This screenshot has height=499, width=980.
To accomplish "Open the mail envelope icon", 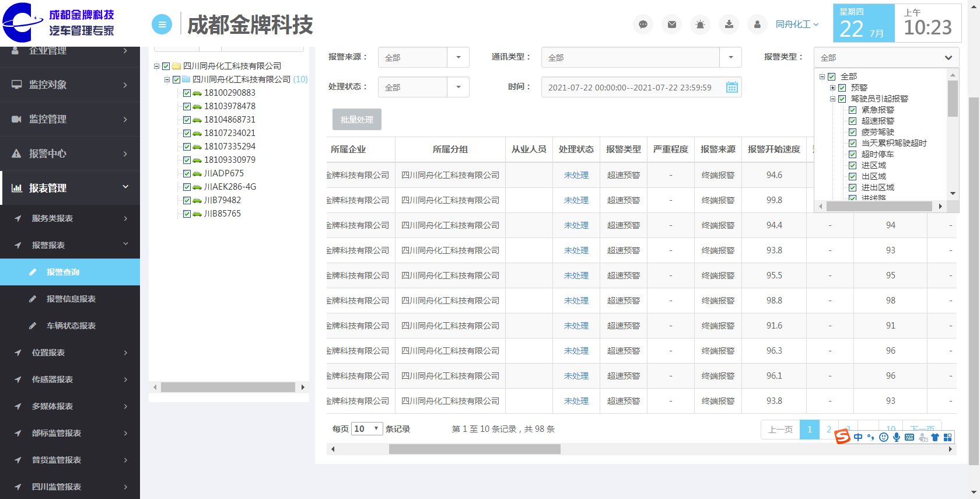I will point(672,25).
